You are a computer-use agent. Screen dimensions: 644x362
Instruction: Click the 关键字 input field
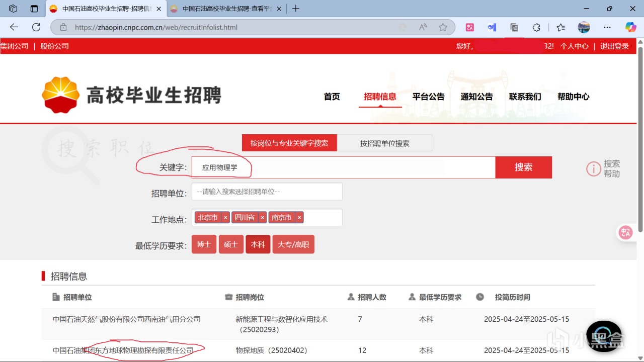pos(344,167)
